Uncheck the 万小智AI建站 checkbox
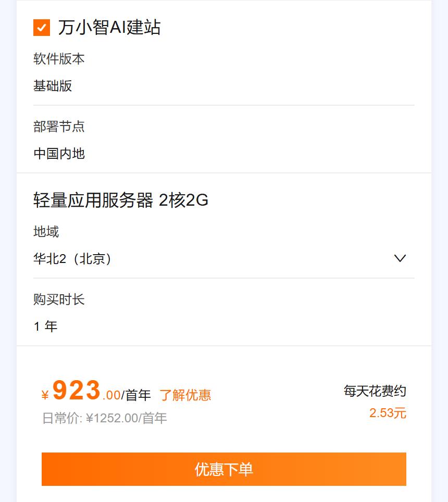Screen dimensions: 448x502 coord(42,28)
